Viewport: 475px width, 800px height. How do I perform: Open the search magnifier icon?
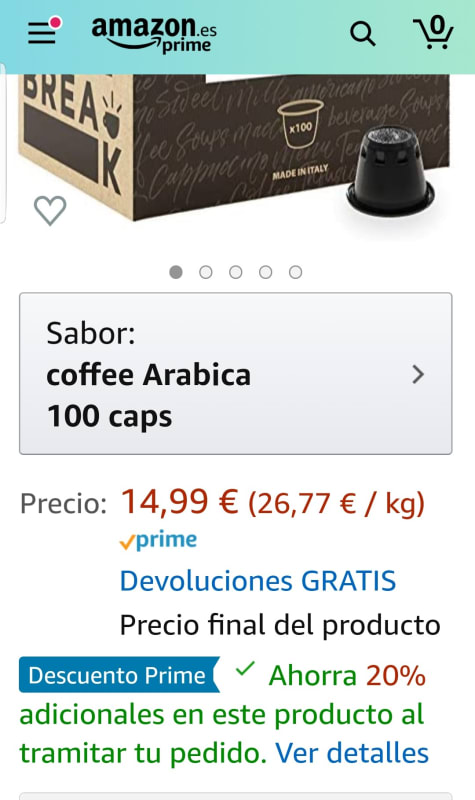tap(363, 35)
